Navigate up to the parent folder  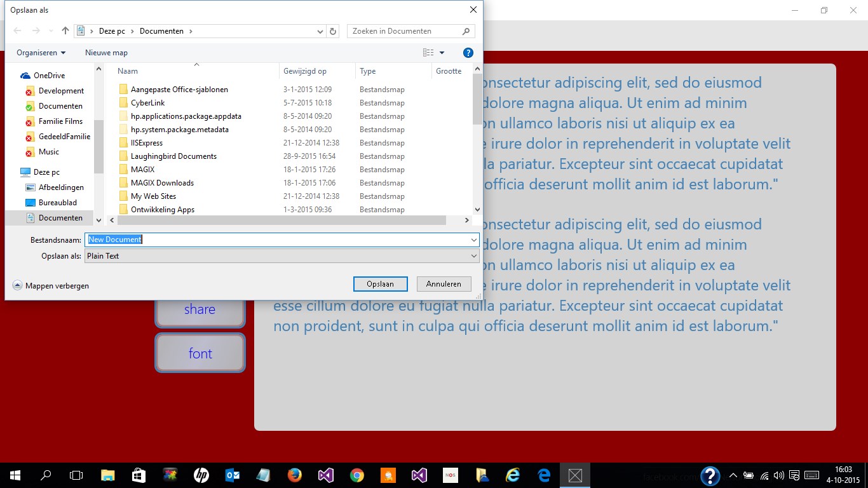coord(65,30)
